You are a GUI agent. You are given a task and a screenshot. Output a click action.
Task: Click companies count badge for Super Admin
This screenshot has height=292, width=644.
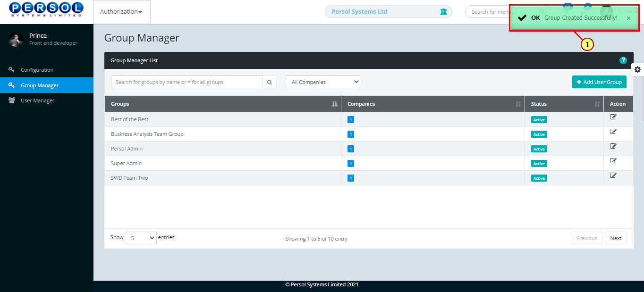[350, 164]
